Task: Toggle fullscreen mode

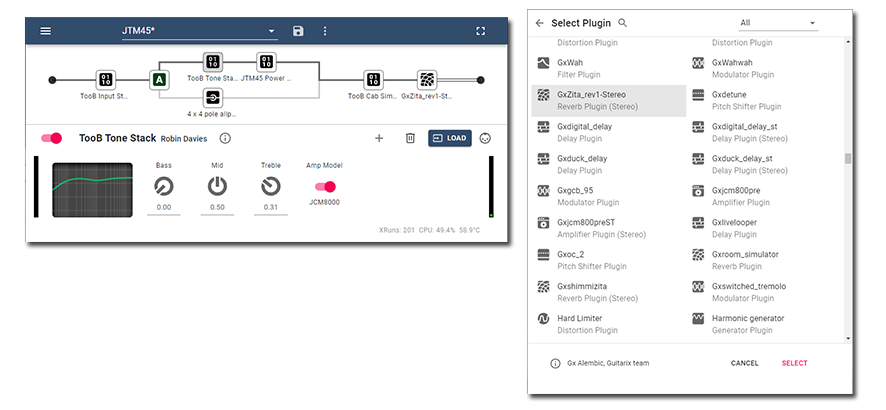Action: pyautogui.click(x=481, y=31)
